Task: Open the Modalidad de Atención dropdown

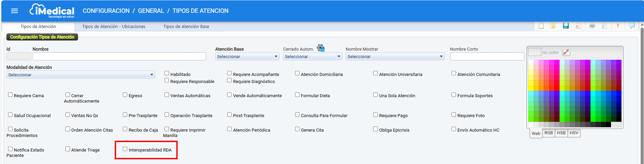Action: click(80, 75)
